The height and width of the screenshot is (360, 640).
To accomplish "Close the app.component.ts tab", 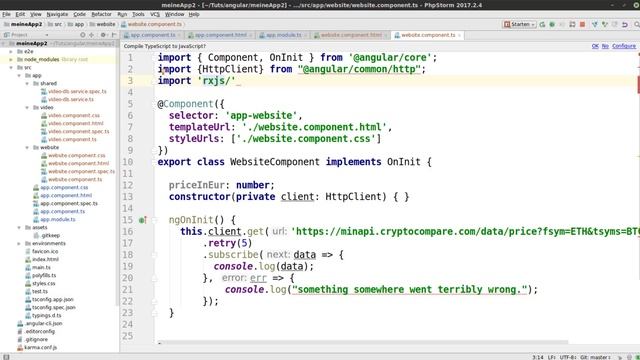I will 179,36.
